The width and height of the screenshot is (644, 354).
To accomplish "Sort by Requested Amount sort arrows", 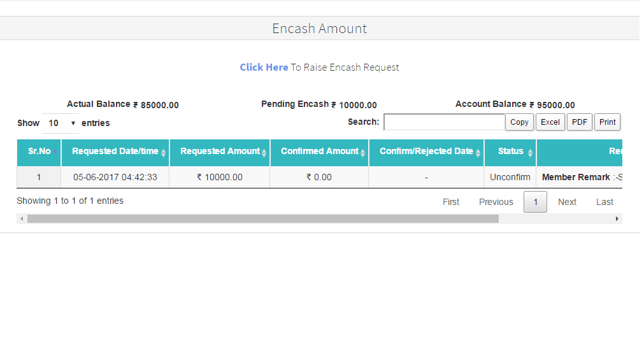I will click(x=264, y=153).
